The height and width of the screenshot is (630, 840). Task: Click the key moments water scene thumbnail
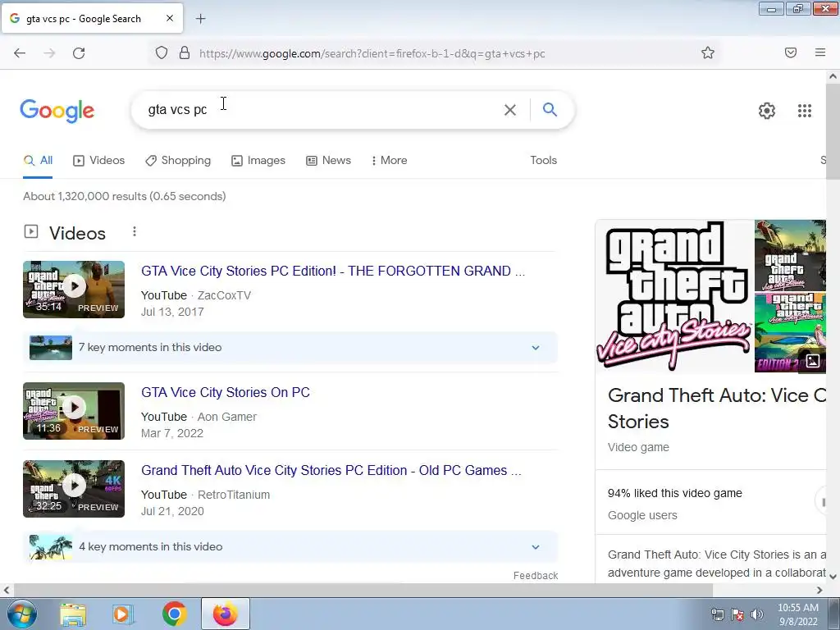coord(51,348)
